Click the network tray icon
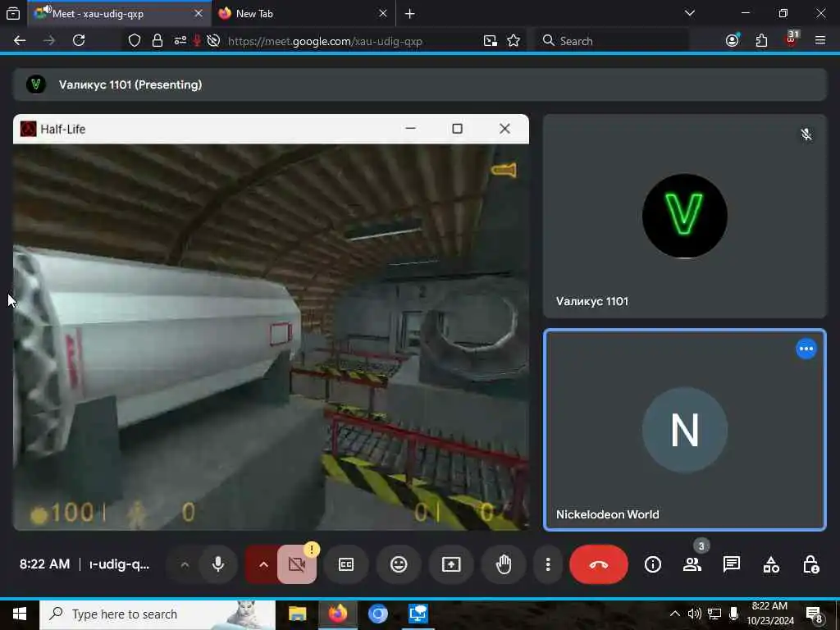 714,614
